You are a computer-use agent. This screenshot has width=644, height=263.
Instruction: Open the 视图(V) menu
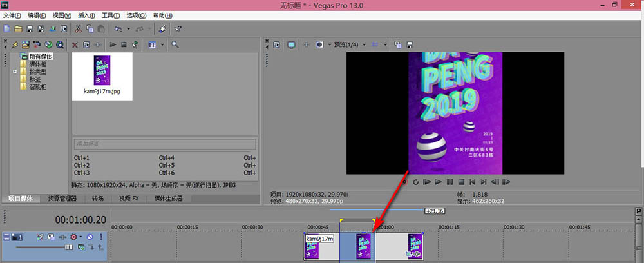(62, 15)
